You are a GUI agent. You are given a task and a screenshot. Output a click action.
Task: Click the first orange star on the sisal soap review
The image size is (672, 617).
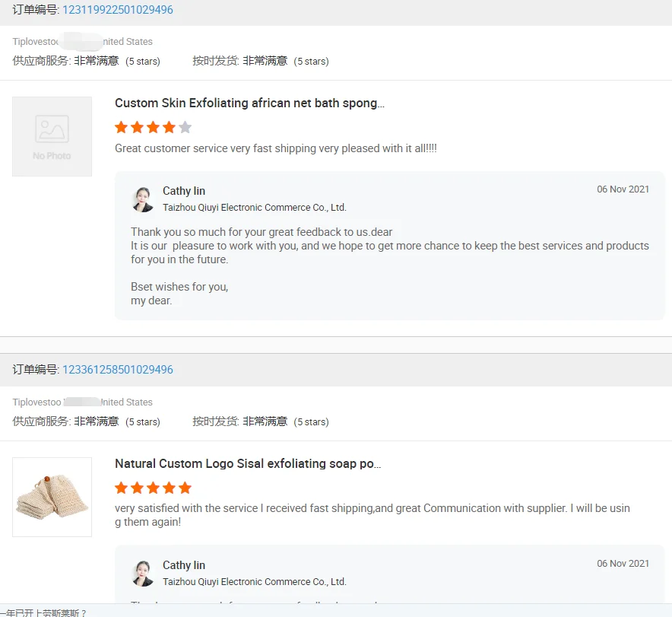[121, 488]
